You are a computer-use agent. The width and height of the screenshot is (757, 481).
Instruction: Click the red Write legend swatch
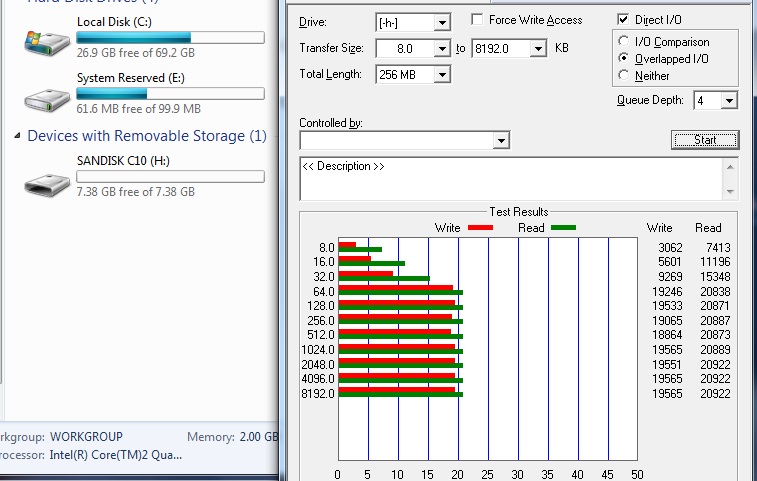point(480,227)
